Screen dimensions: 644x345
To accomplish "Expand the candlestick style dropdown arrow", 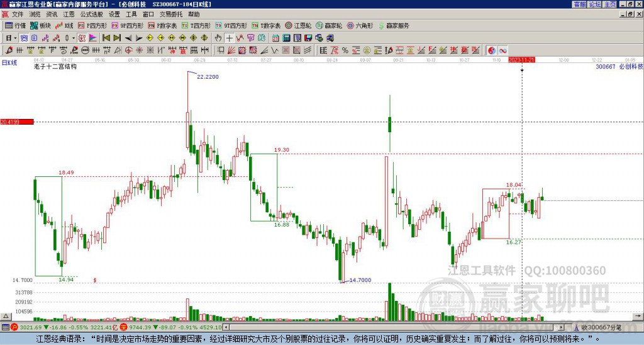I will [74, 38].
